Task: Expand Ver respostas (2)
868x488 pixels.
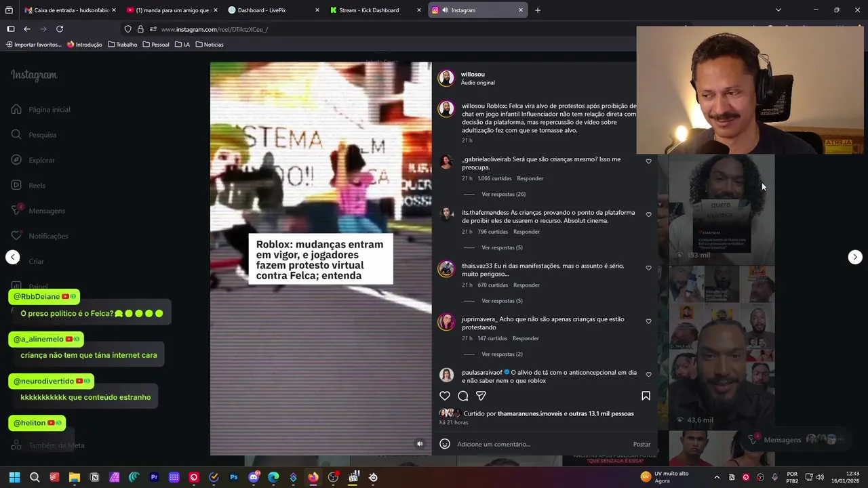Action: [x=502, y=354]
